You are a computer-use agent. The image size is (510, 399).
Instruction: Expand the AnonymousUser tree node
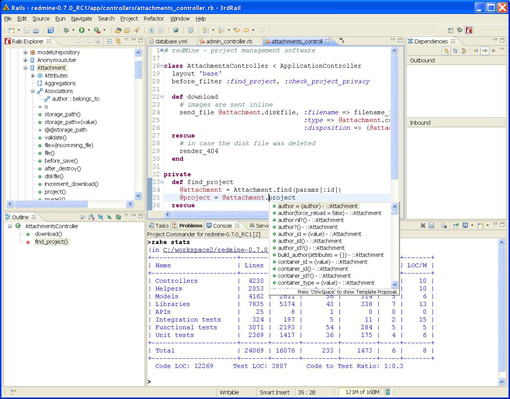[x=25, y=60]
